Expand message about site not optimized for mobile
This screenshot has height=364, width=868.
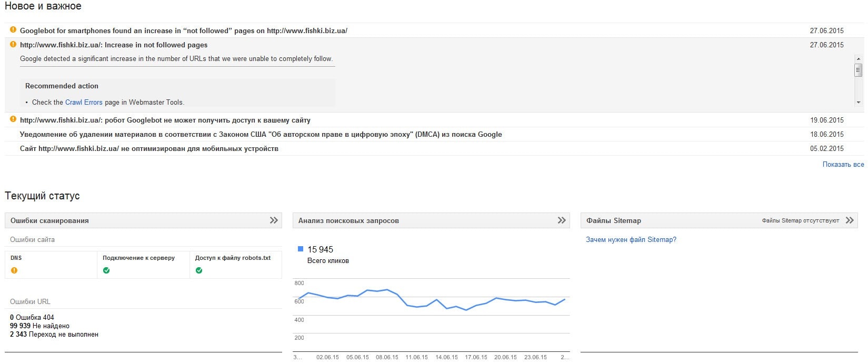(149, 148)
